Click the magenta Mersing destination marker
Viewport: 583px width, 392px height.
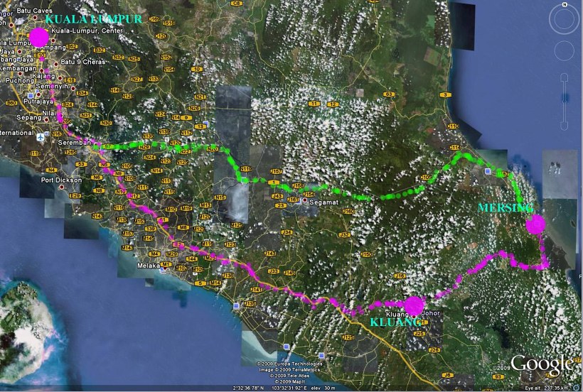pyautogui.click(x=535, y=224)
